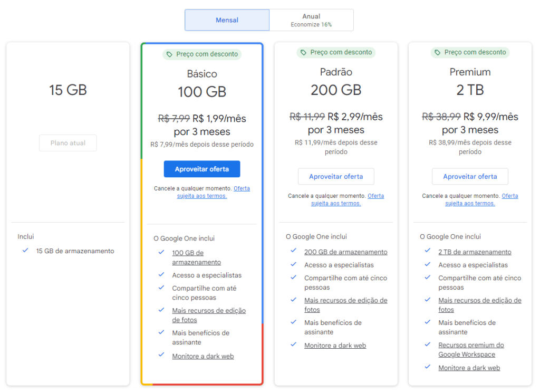Click the Plano atual button
Image resolution: width=540 pixels, height=392 pixels.
click(67, 142)
